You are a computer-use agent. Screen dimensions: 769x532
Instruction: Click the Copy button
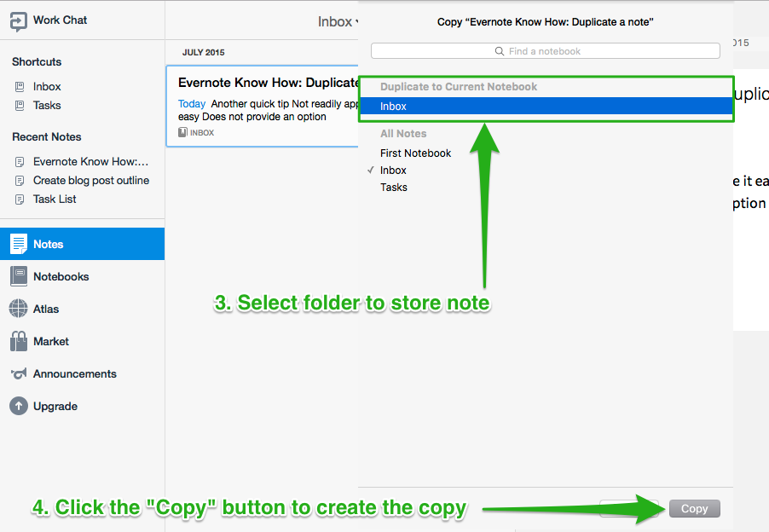click(695, 509)
